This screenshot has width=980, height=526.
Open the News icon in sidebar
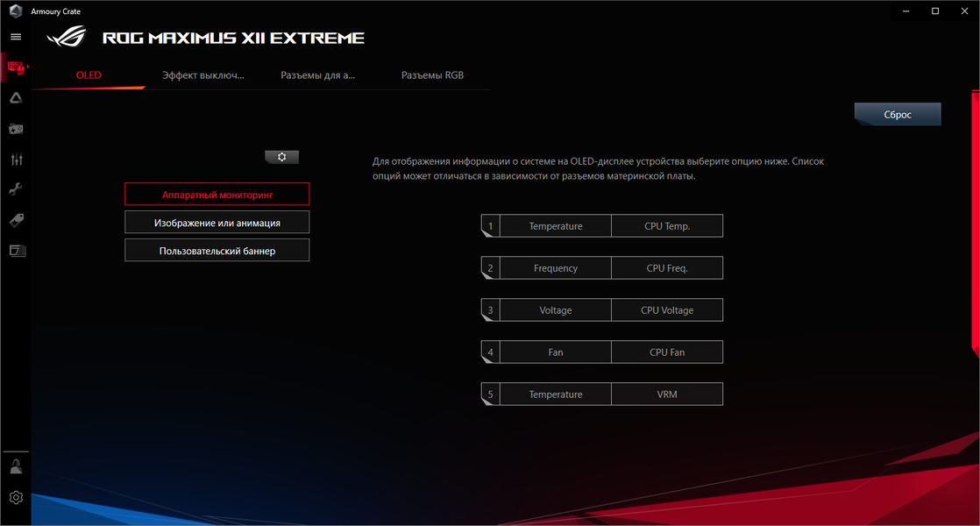pos(17,251)
